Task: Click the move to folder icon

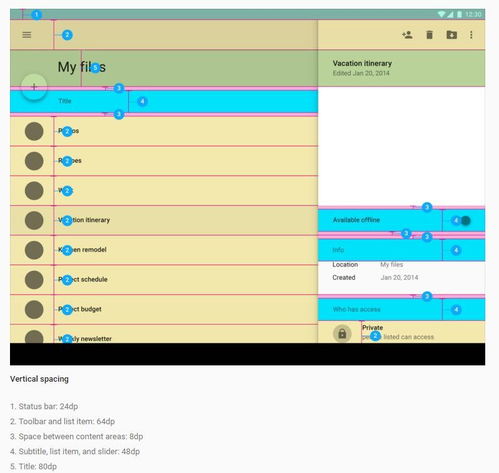Action: click(x=451, y=35)
